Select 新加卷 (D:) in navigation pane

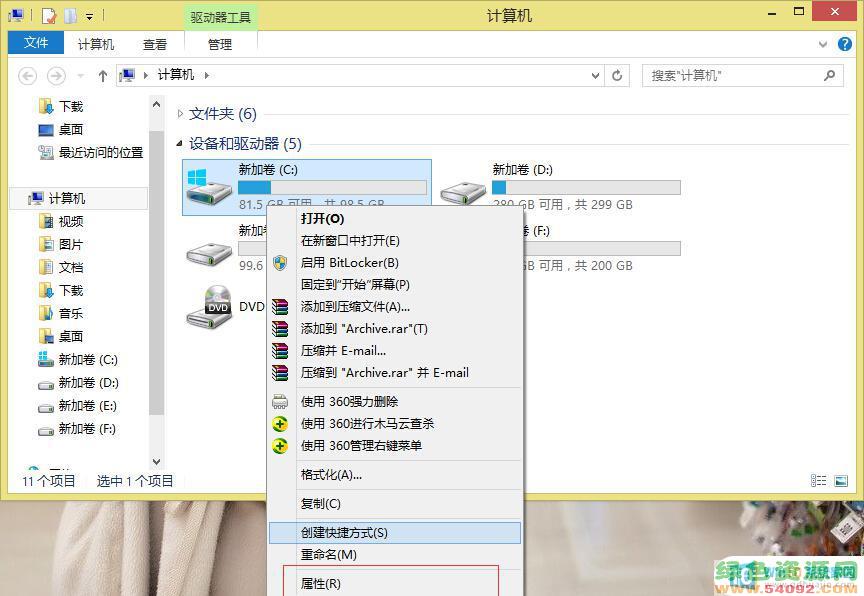point(78,383)
